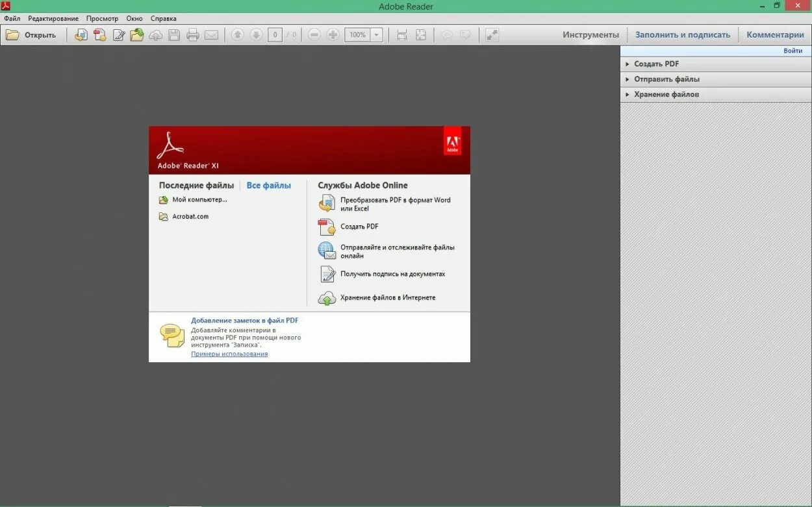Select the Все файлы tab

tap(269, 186)
